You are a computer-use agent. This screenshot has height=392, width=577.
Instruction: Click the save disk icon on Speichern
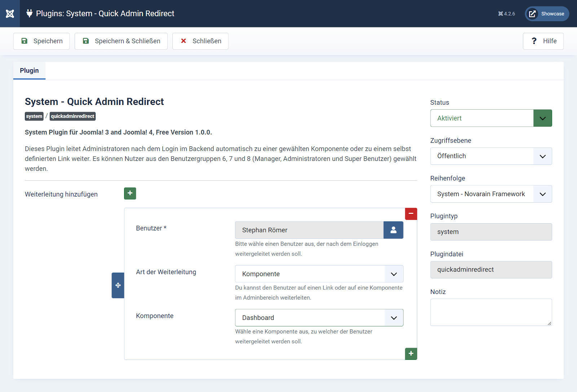[x=24, y=41]
